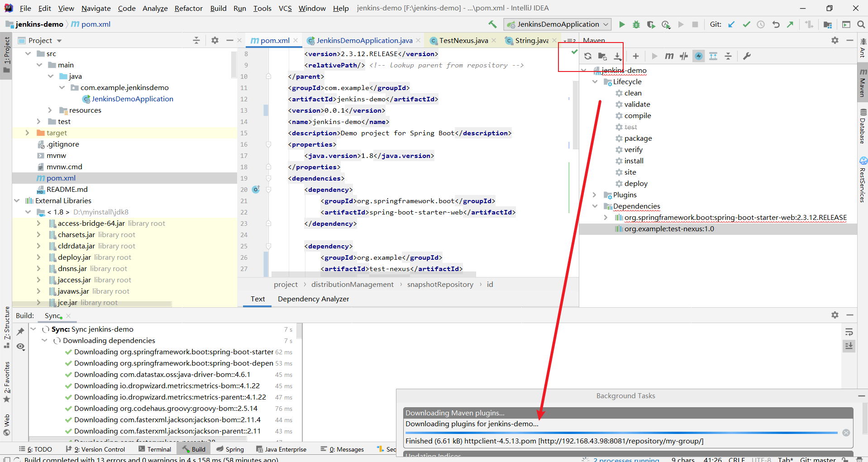Open Maven settings wrench icon
Viewport: 868px width, 462px height.
click(747, 56)
